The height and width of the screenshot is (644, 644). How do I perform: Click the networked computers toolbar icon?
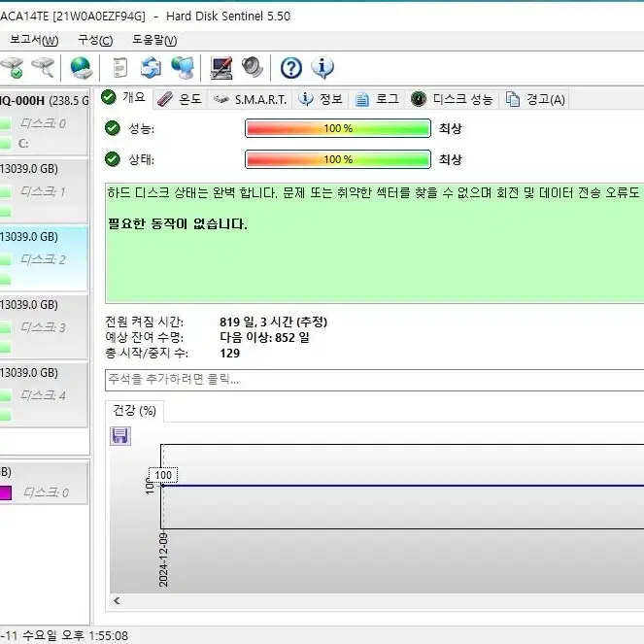coord(183,68)
